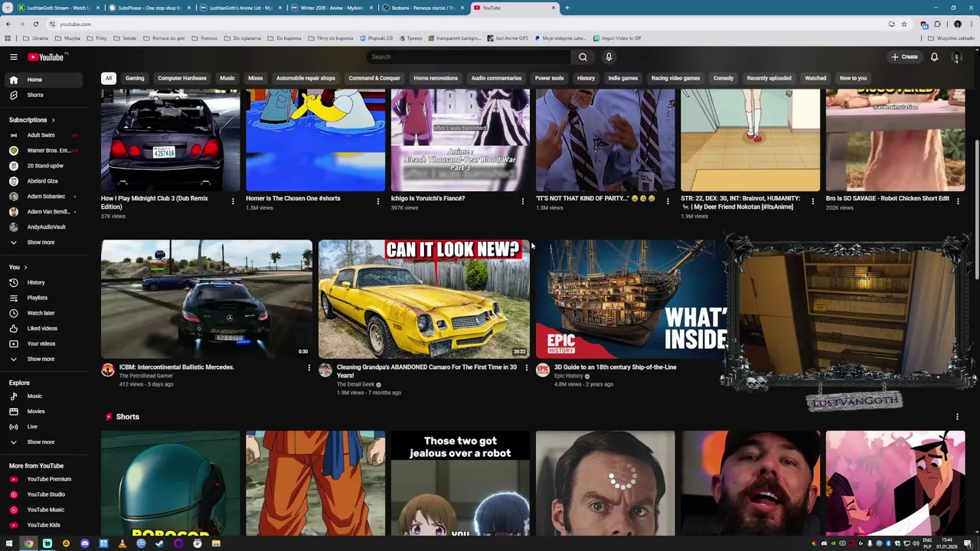Click the browser reload button
Screen dimensions: 980x551
point(35,24)
